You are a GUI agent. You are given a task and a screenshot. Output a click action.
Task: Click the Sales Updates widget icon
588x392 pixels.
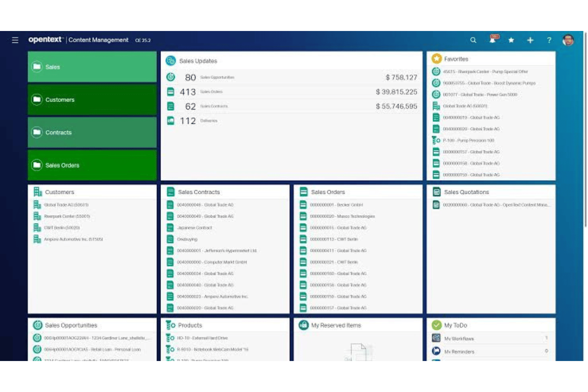(171, 61)
